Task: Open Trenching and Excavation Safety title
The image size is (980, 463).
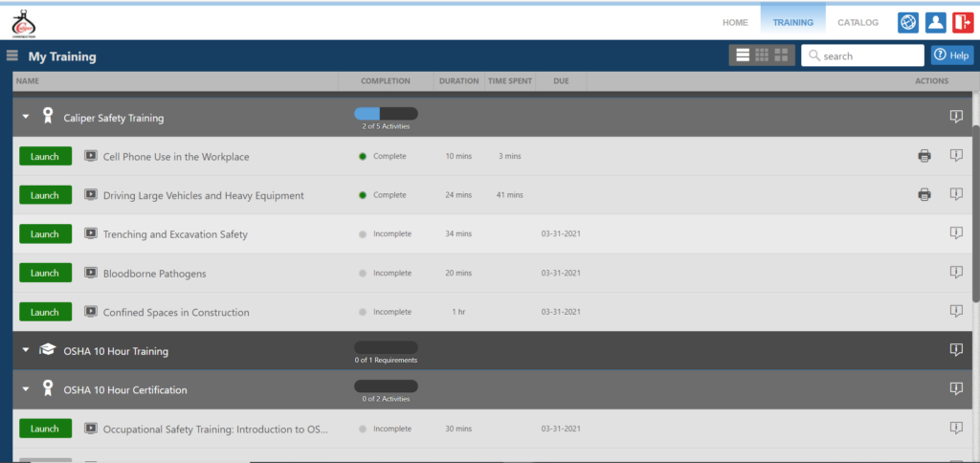Action: click(x=175, y=234)
